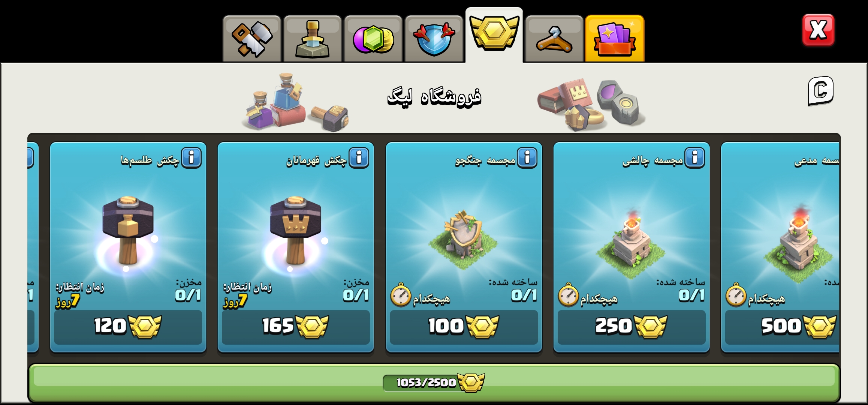Viewport: 868px width, 405px height.
Task: Purchase Warrior statue for 100 medals
Action: click(x=464, y=327)
